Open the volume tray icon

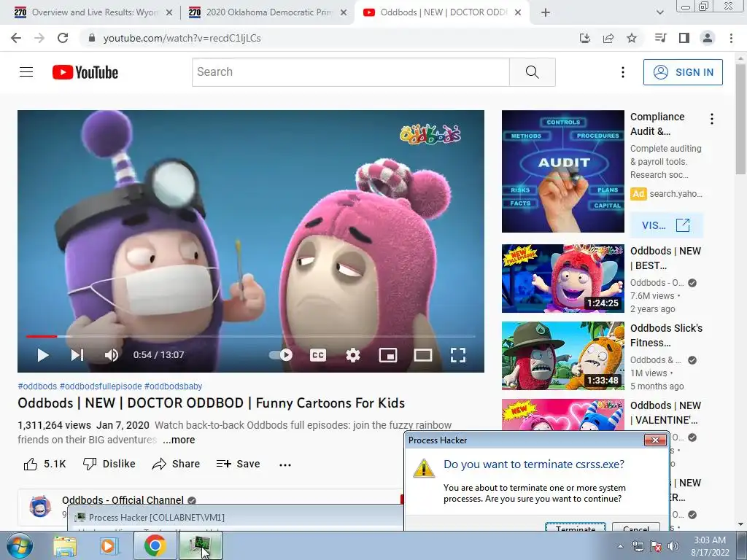673,546
